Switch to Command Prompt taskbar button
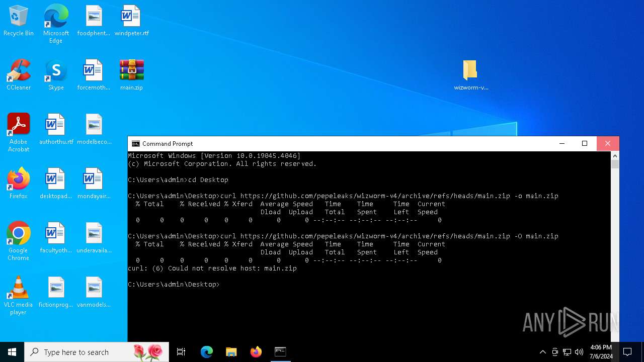Viewport: 644px width, 362px height. (280, 352)
